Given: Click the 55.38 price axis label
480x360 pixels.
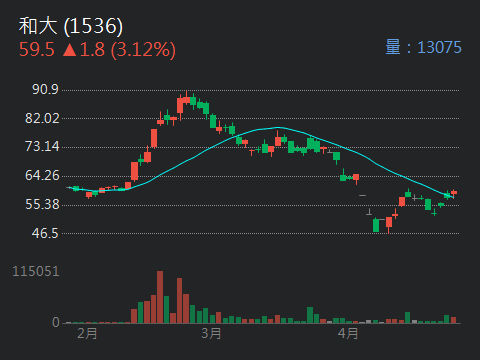Looking at the screenshot, I should pos(42,204).
